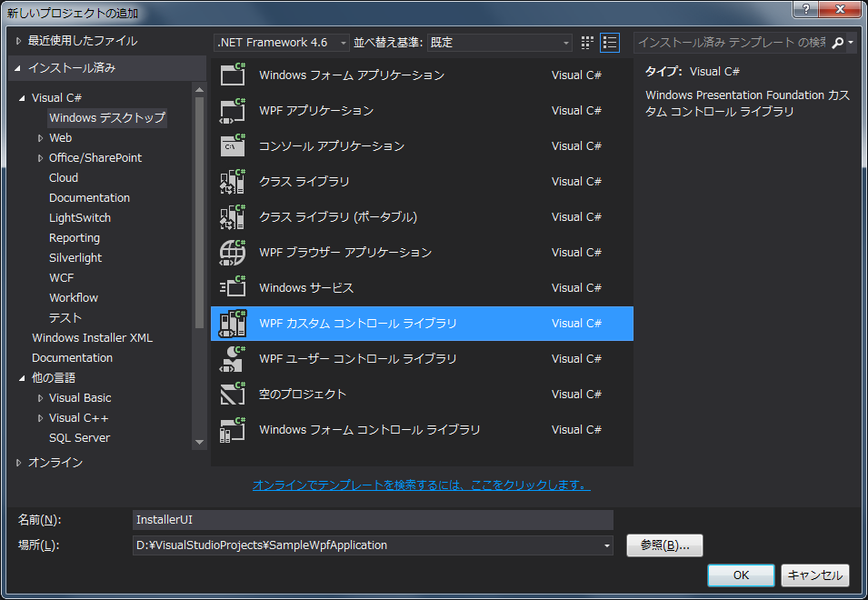868x600 pixels.
Task: Select Silverlight in the template tree
Action: [x=75, y=257]
